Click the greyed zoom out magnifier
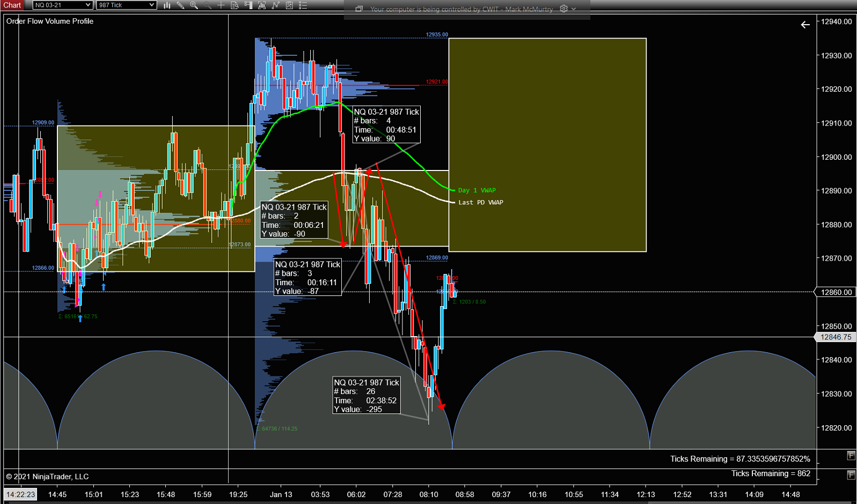Viewport: 857px width, 504px height. tap(208, 5)
